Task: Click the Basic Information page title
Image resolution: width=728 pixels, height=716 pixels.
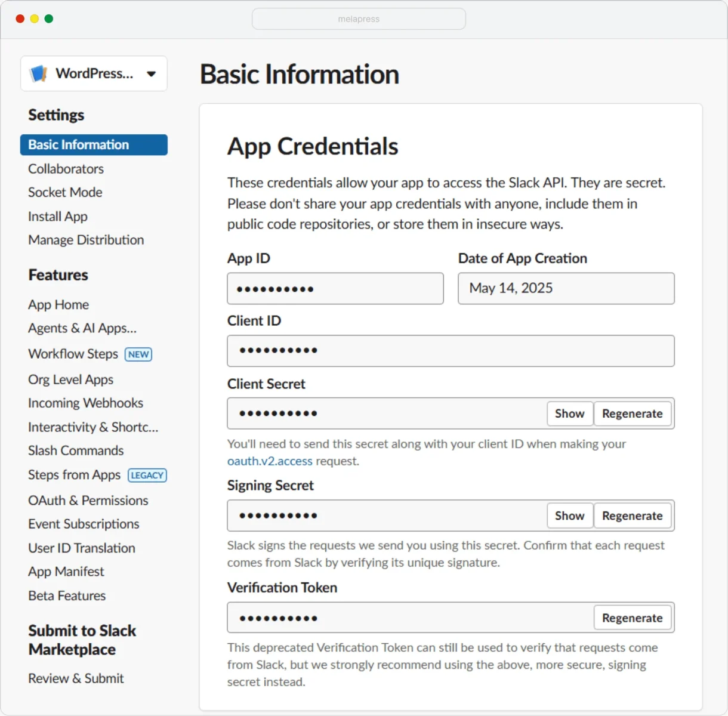Action: 300,75
